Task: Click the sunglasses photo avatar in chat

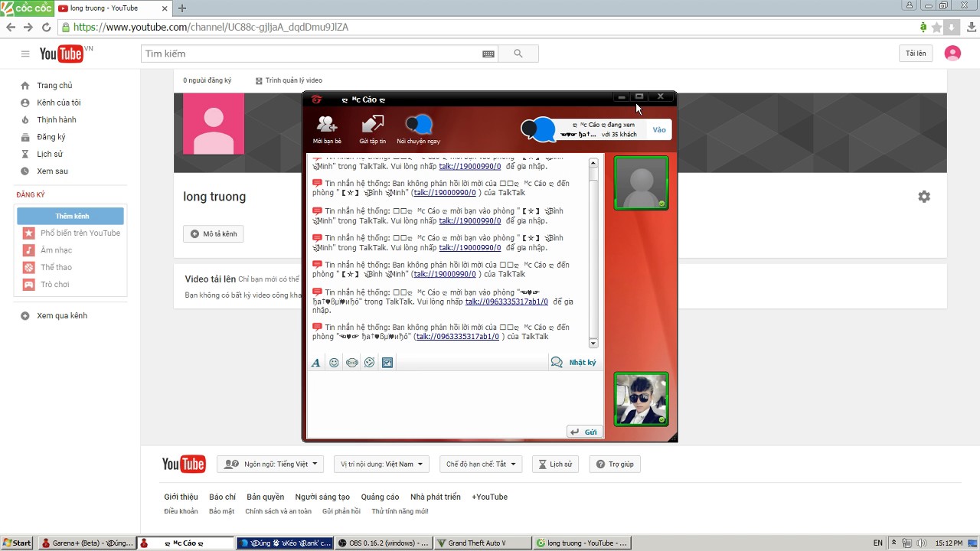Action: point(642,399)
